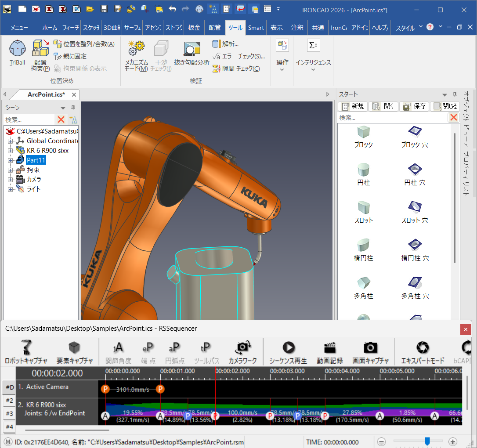Expand KR 6 R900 sixx node

(10, 151)
